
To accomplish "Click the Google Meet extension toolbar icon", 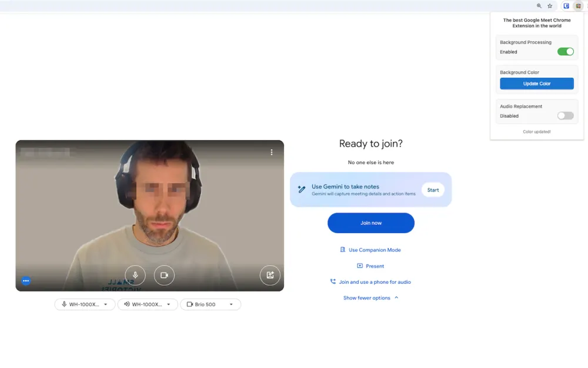I will (578, 6).
